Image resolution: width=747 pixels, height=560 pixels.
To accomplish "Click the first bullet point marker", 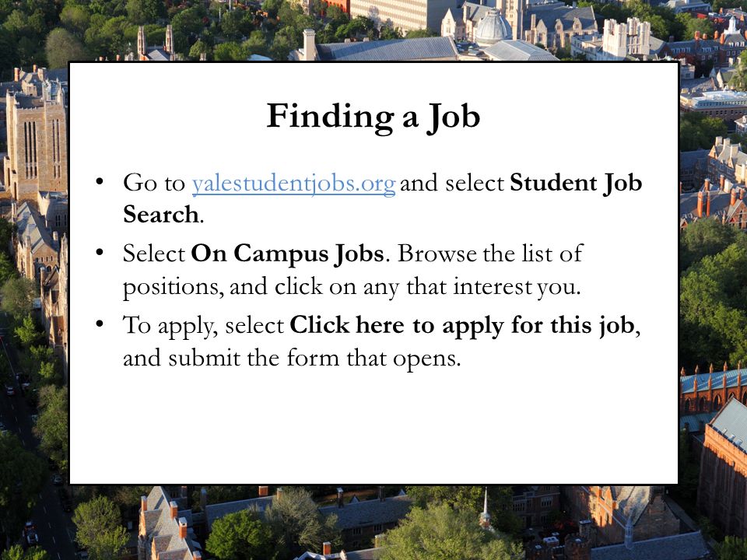I will coord(99,182).
